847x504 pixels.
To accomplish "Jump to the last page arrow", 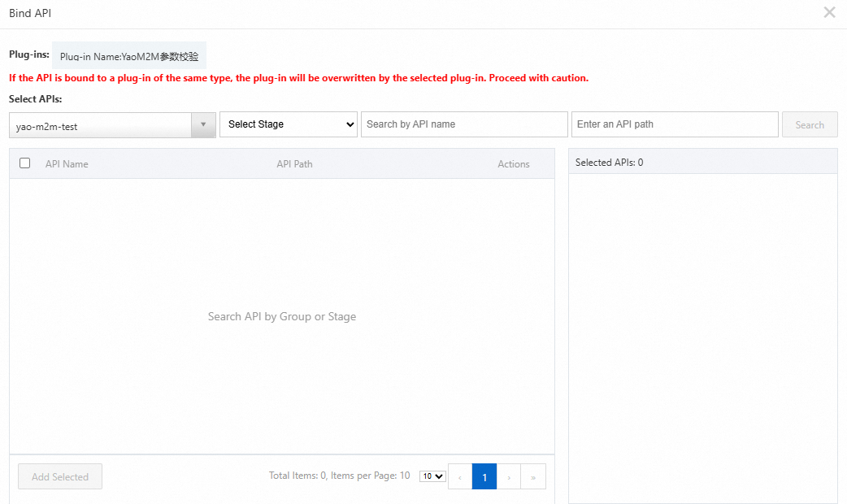I will [533, 477].
